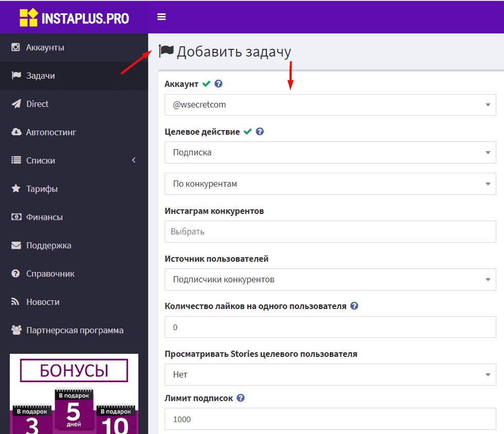Open the Аккаунт dropdown showing @wsecretcom
The height and width of the screenshot is (434, 504).
(x=330, y=105)
